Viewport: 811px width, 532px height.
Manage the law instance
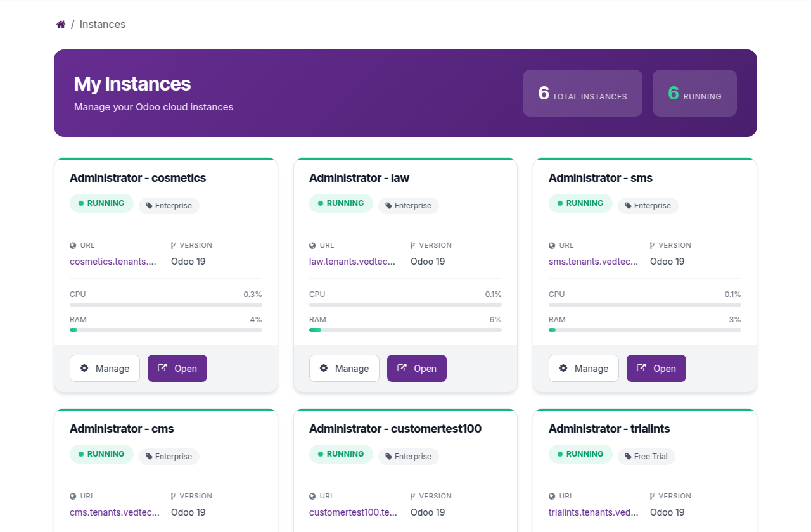point(344,368)
